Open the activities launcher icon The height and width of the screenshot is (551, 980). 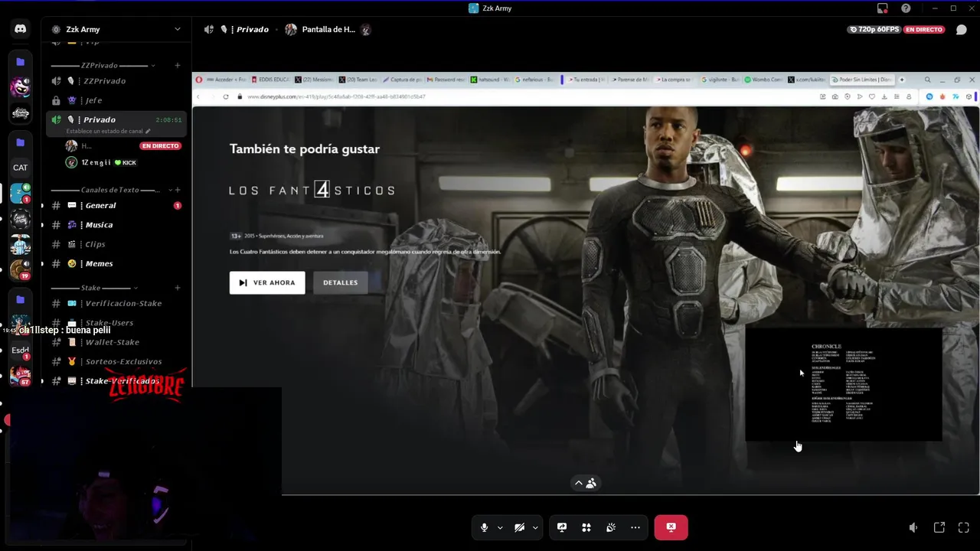[586, 527]
